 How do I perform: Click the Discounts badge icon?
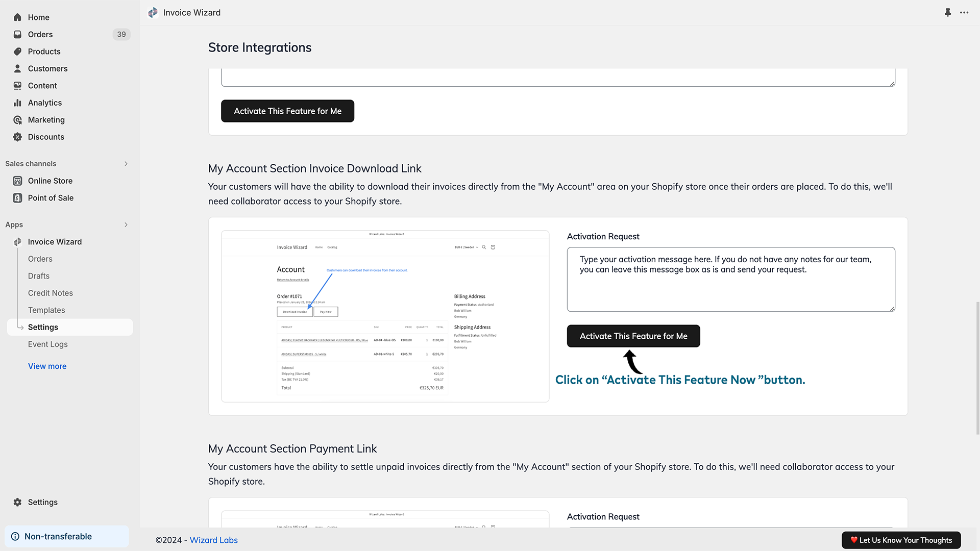[17, 137]
